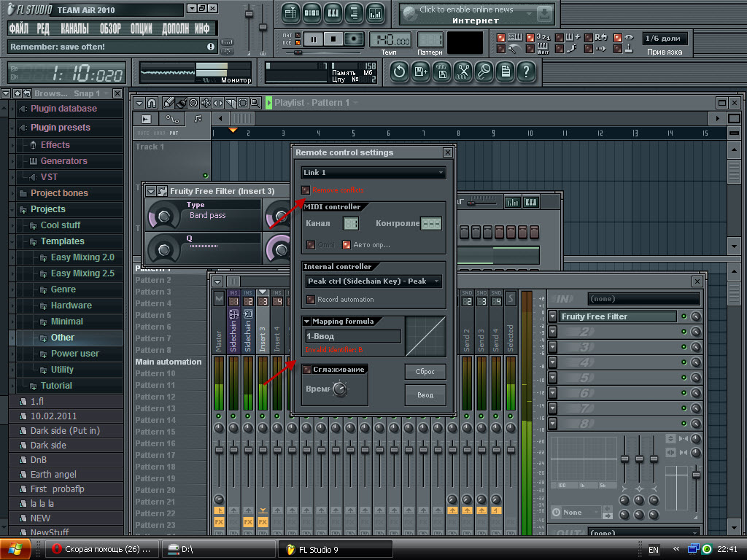The image size is (747, 560).
Task: Open the Fruity Free Filter window menu arrow
Action: (x=151, y=191)
